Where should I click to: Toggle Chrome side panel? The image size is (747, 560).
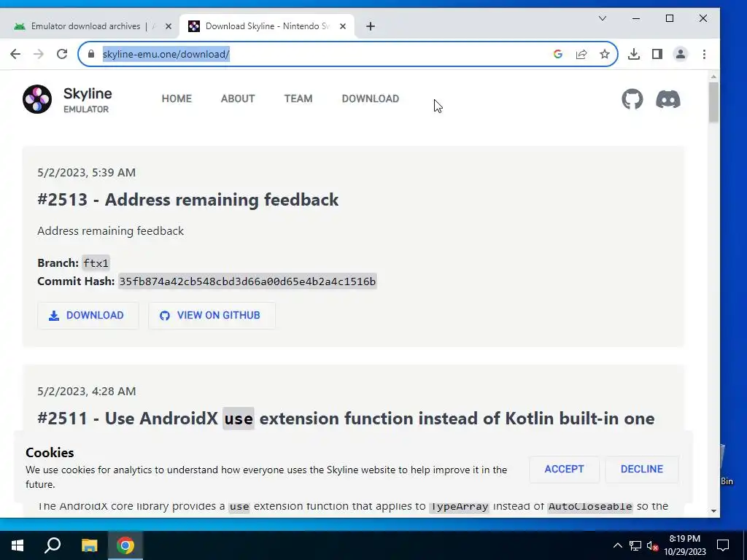pyautogui.click(x=657, y=54)
